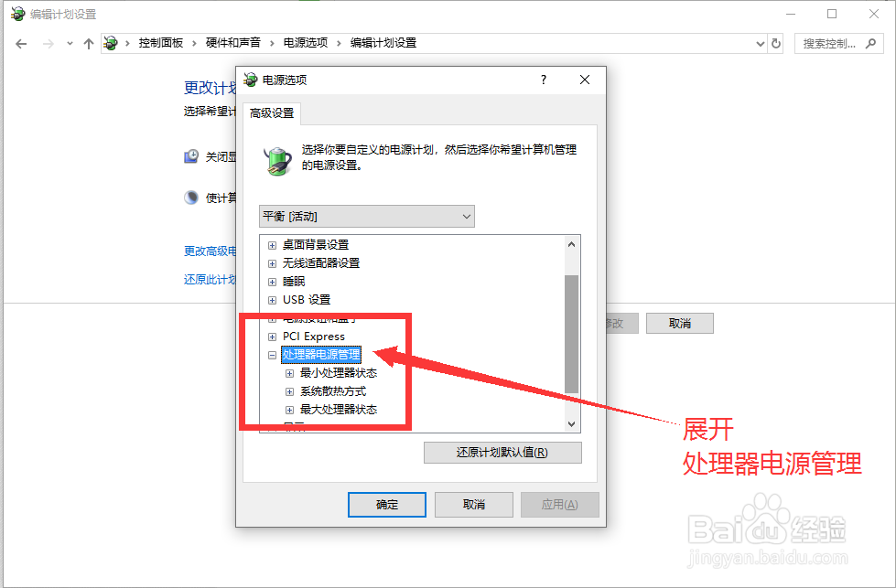
Task: Click the 搜索控制 search input field
Action: click(831, 43)
